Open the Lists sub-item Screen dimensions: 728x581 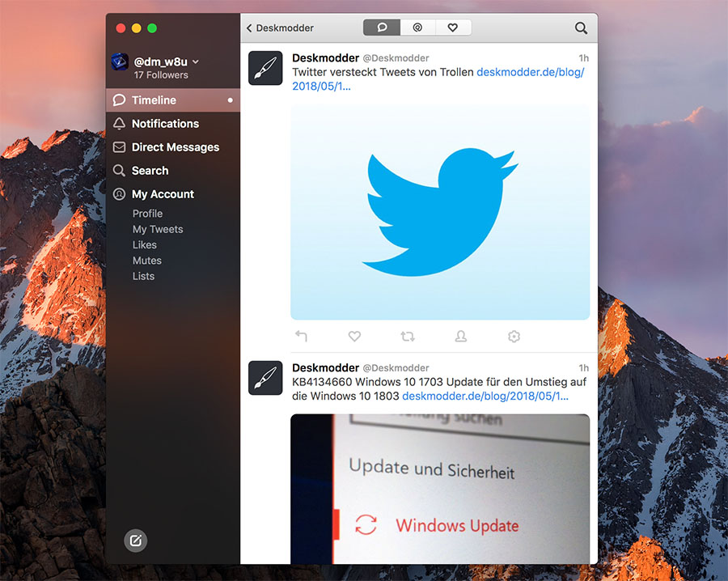143,276
